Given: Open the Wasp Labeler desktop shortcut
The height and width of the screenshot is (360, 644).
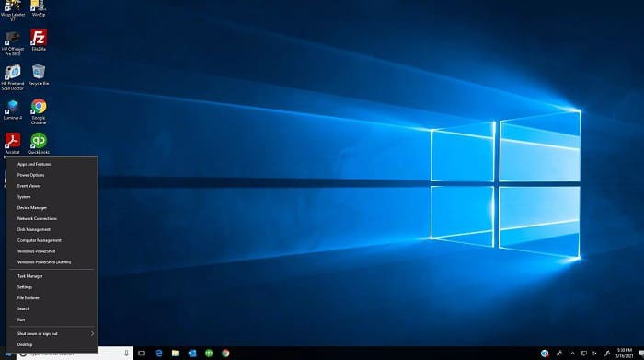Looking at the screenshot, I should (x=13, y=10).
